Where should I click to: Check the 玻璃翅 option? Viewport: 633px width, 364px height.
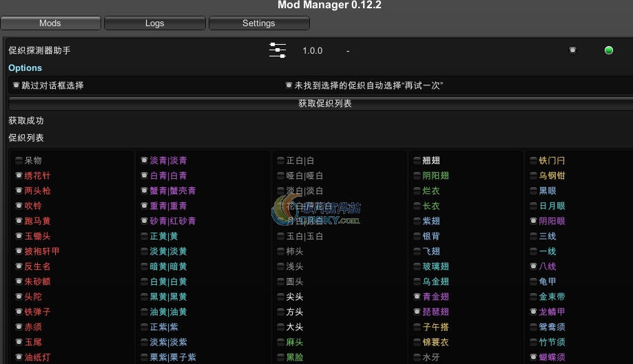417,266
